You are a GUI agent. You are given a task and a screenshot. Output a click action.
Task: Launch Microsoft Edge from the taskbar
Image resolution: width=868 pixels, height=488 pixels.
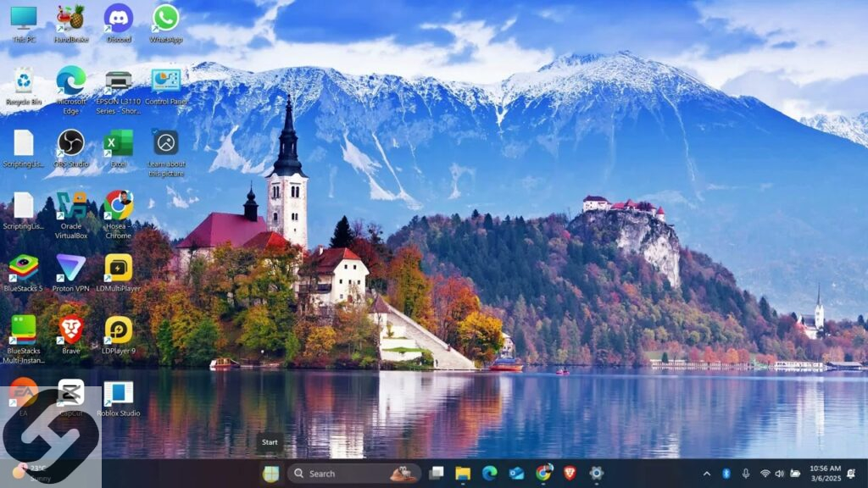489,474
